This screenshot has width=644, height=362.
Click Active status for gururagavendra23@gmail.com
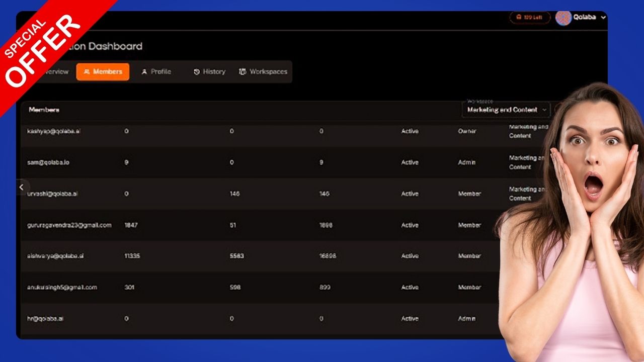point(410,225)
